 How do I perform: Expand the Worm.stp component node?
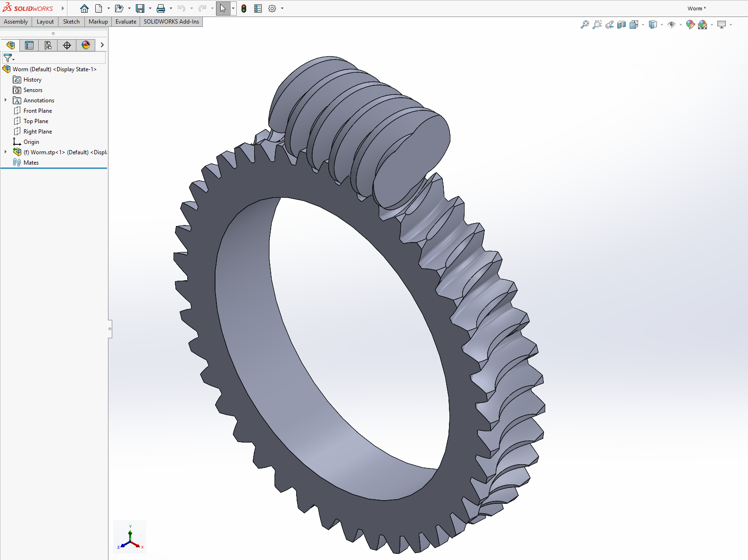pos(6,152)
